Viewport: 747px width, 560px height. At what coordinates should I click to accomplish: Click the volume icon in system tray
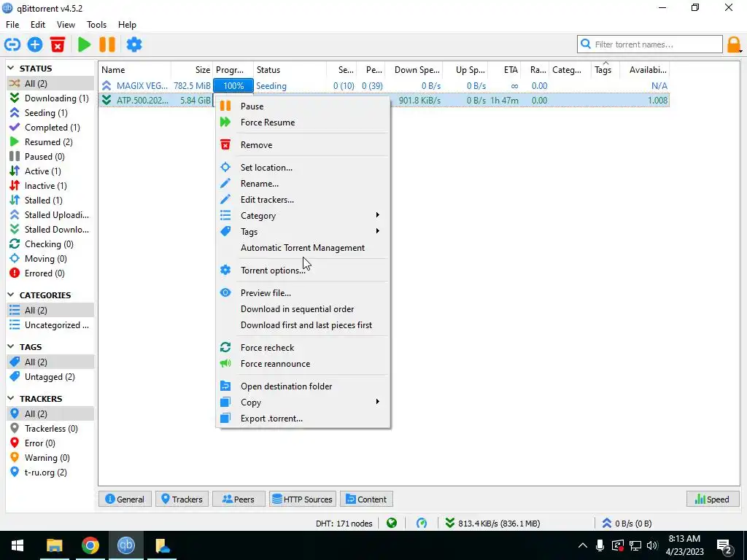click(x=652, y=545)
